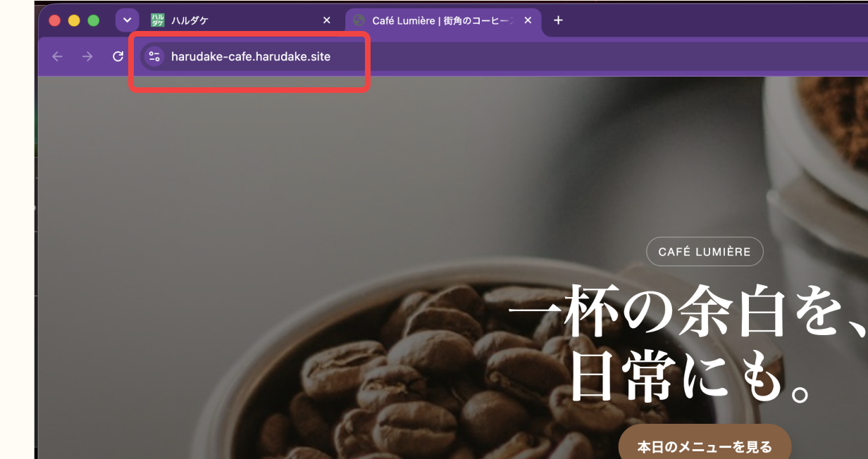Click the CAFÉ LUMIÈRE badge
The width and height of the screenshot is (868, 459).
point(705,251)
